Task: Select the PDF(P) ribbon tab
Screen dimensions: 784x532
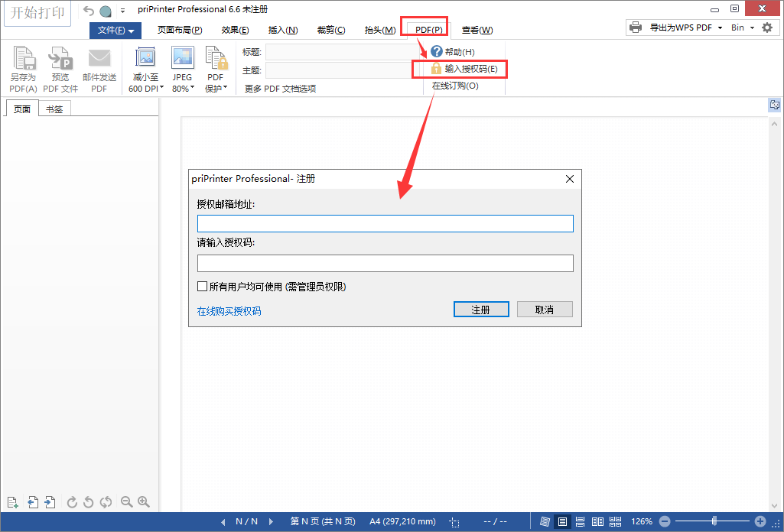Action: (x=428, y=30)
